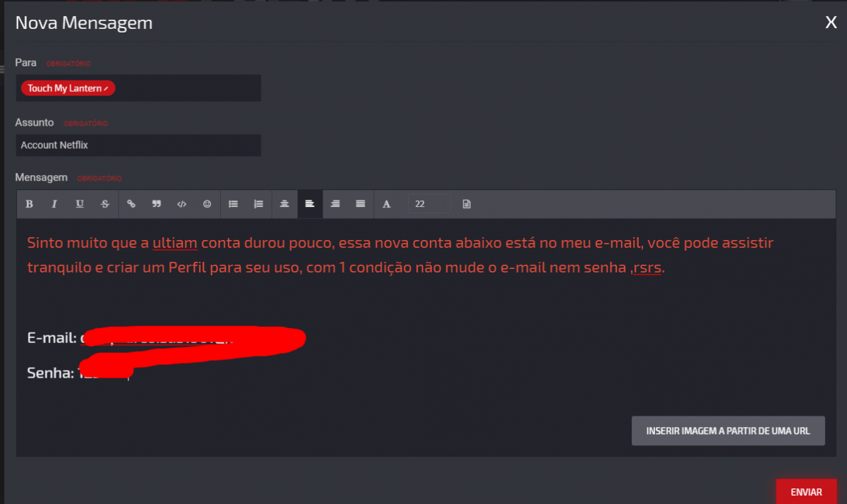Toggle left alignment for the text
Screen dimensions: 847x504
310,204
